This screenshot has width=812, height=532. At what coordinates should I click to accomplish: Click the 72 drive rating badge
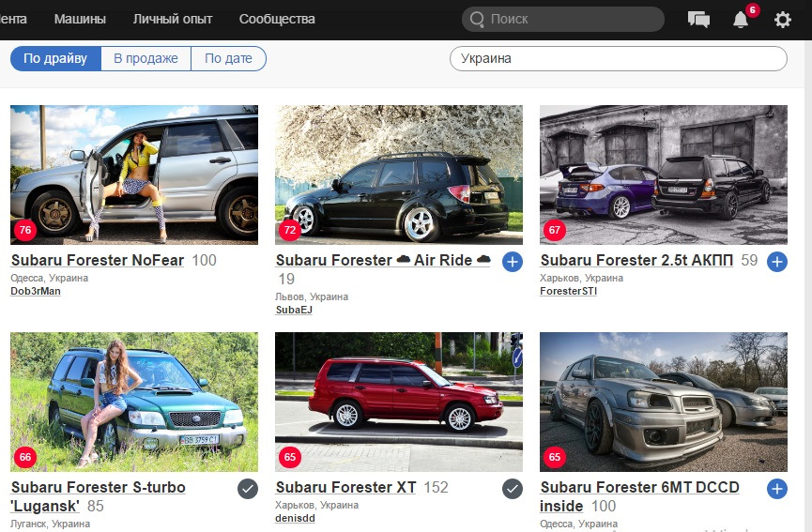click(290, 230)
